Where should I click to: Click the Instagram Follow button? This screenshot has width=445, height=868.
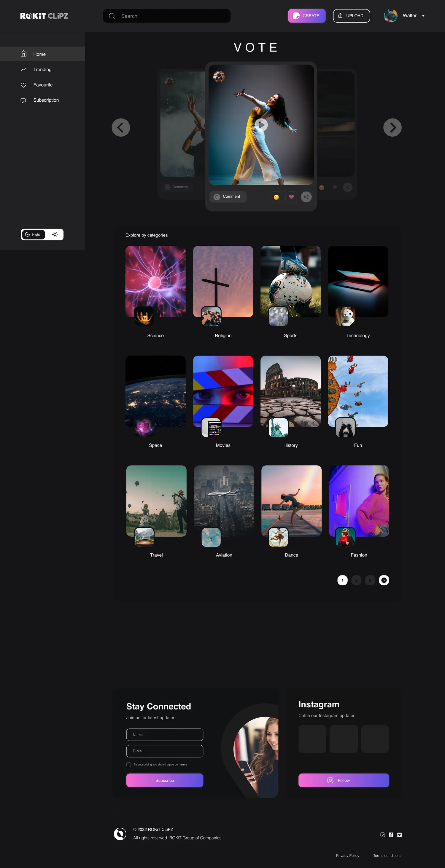344,780
